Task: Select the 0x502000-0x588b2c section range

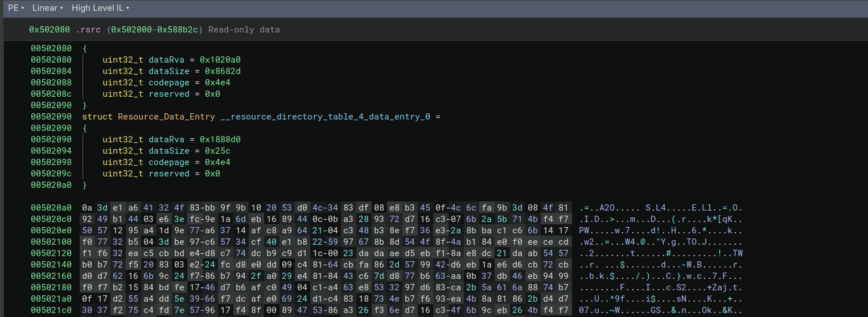Action: 157,29
